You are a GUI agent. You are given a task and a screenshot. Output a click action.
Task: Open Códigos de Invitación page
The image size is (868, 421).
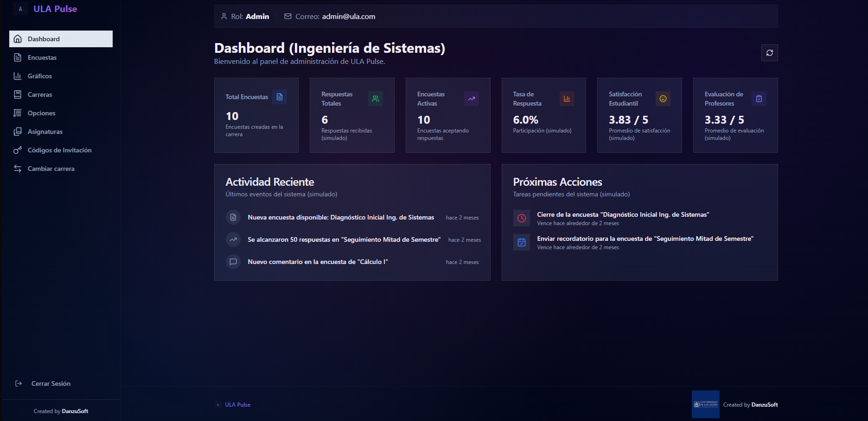coord(61,150)
